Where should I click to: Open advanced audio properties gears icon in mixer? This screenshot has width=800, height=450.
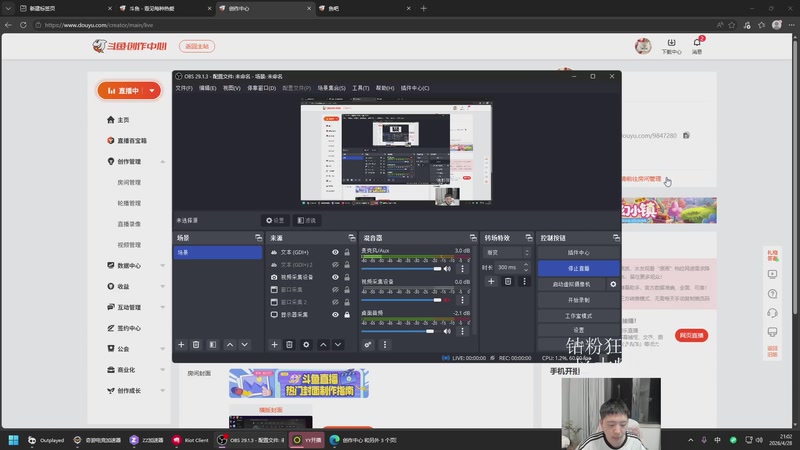[368, 345]
